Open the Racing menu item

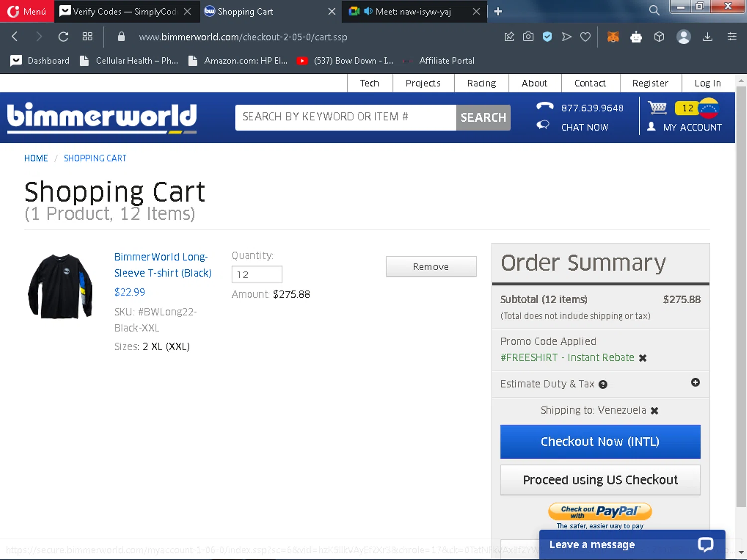click(481, 83)
